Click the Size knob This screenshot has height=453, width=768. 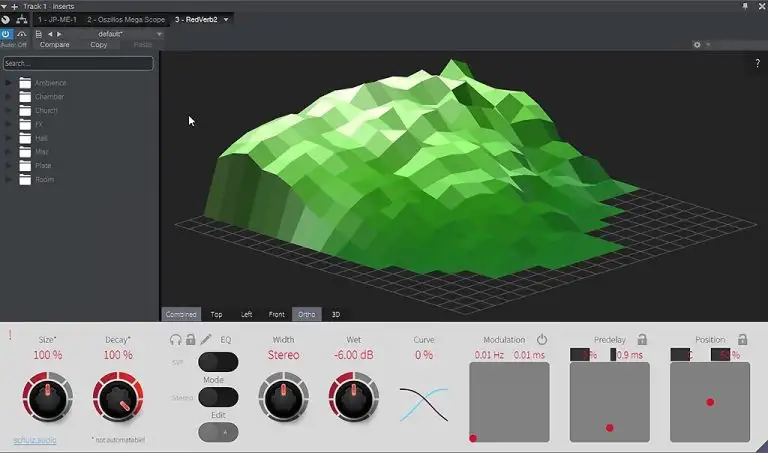[x=48, y=397]
